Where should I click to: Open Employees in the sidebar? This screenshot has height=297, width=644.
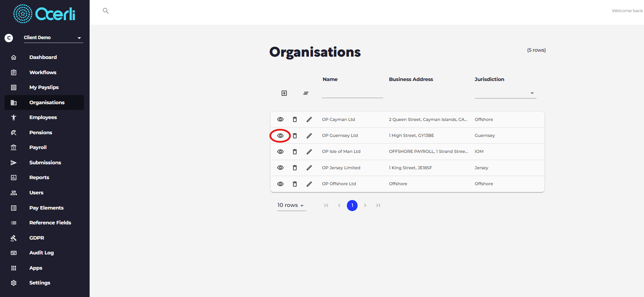44,118
